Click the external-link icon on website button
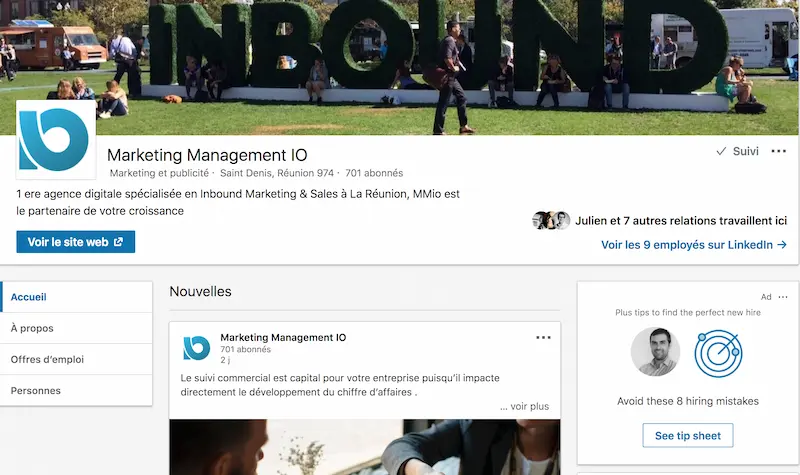 point(118,242)
